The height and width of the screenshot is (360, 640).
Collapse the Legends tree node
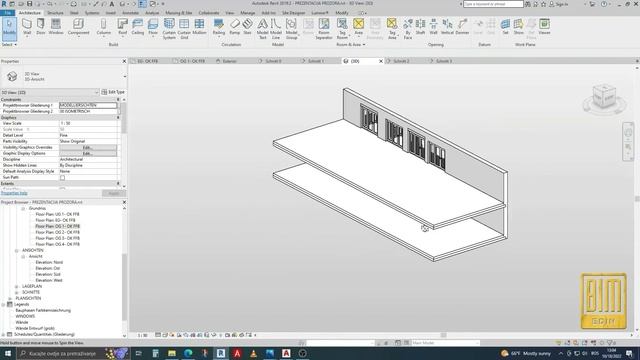tap(4, 304)
